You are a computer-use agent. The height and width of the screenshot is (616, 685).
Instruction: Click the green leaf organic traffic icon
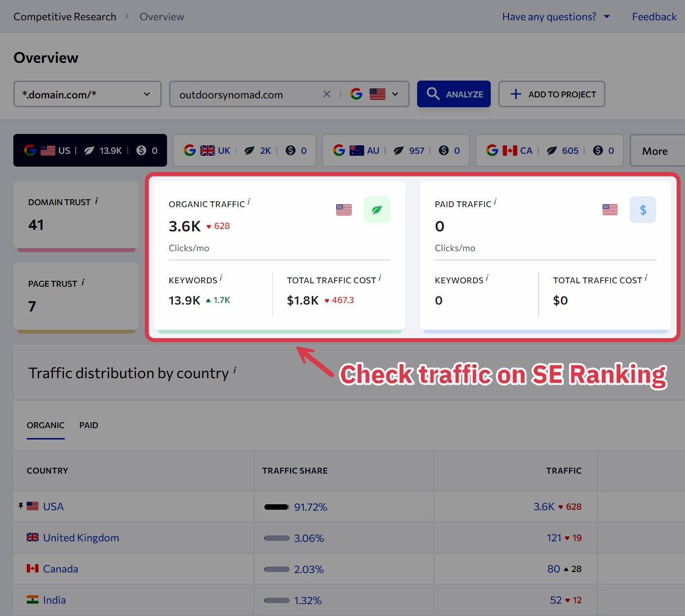[377, 210]
